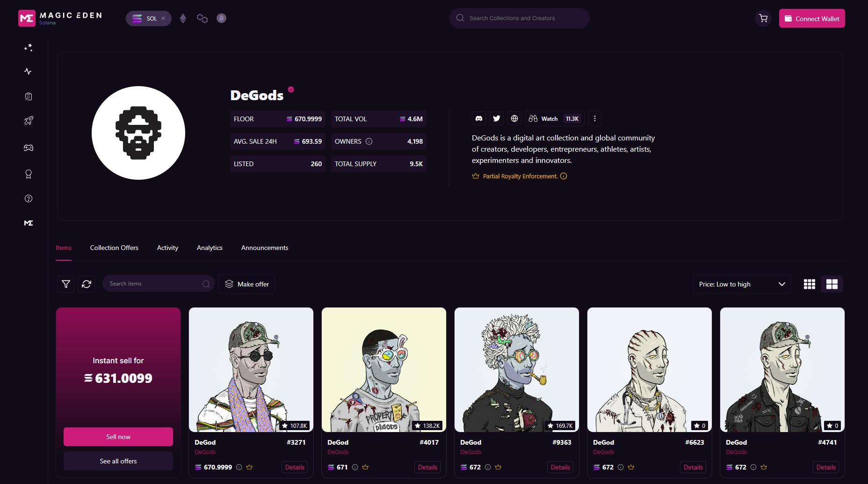The width and height of the screenshot is (868, 484).
Task: Open the award badge sidebar icon
Action: (29, 174)
